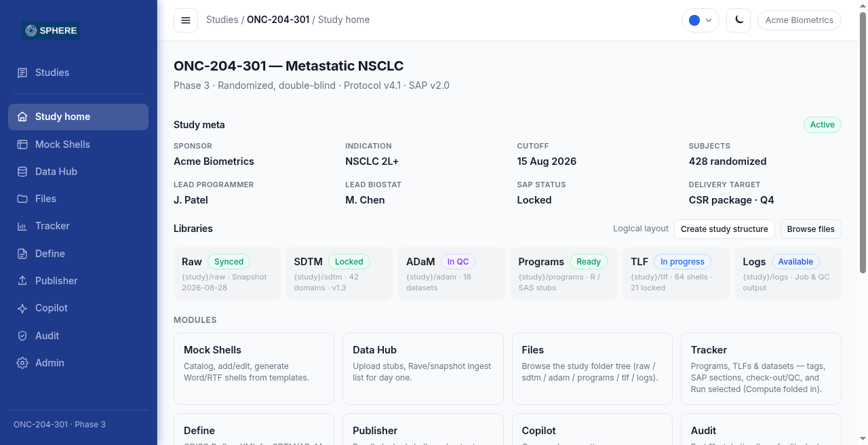Navigate to Data Hub in sidebar

78,172
